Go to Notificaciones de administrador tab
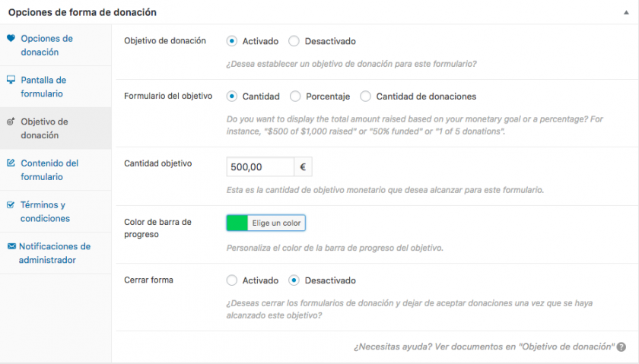Viewport: 639px width, 364px height. coord(54,253)
